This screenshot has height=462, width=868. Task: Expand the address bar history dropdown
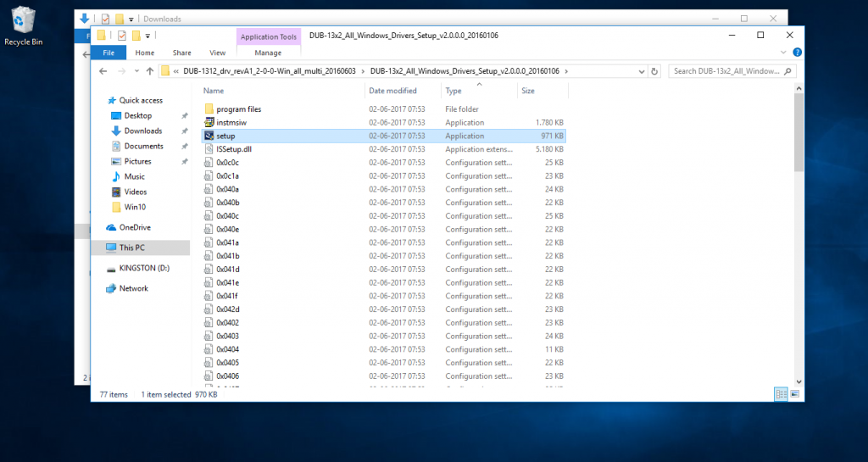[x=641, y=71]
